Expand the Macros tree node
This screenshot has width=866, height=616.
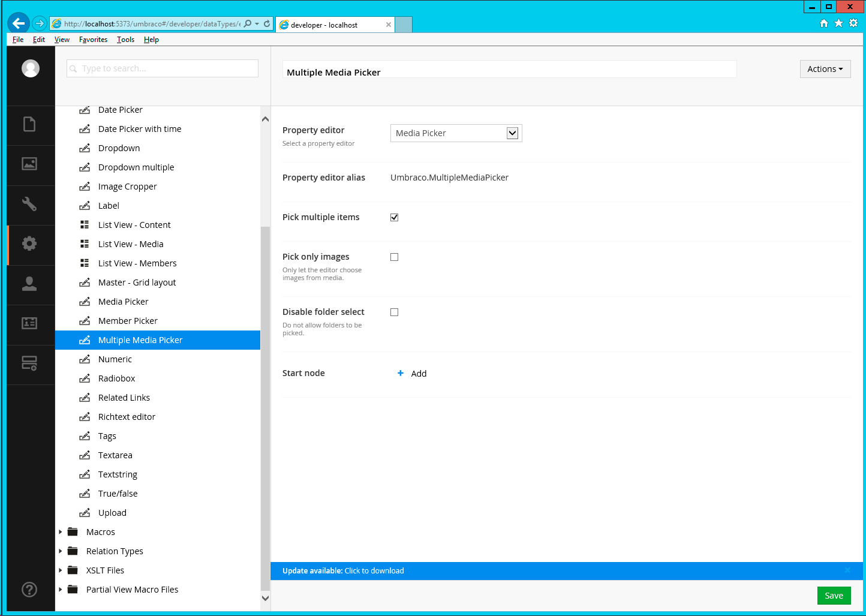[61, 532]
